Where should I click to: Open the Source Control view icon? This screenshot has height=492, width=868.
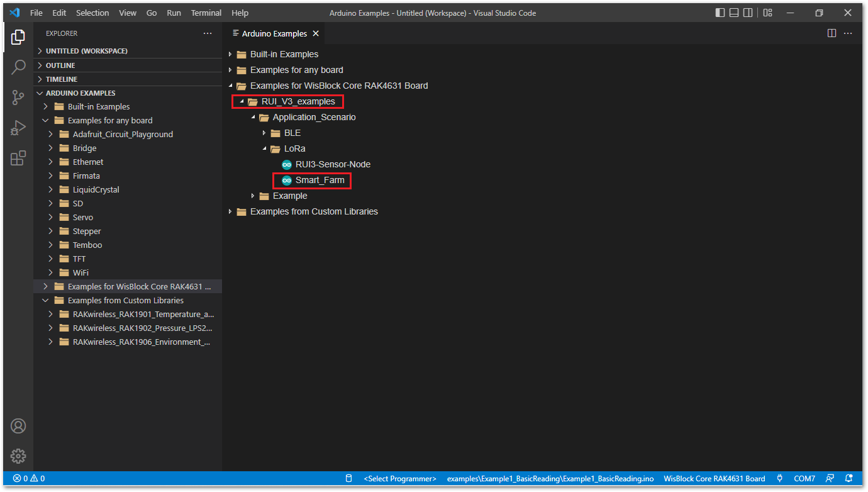[18, 98]
